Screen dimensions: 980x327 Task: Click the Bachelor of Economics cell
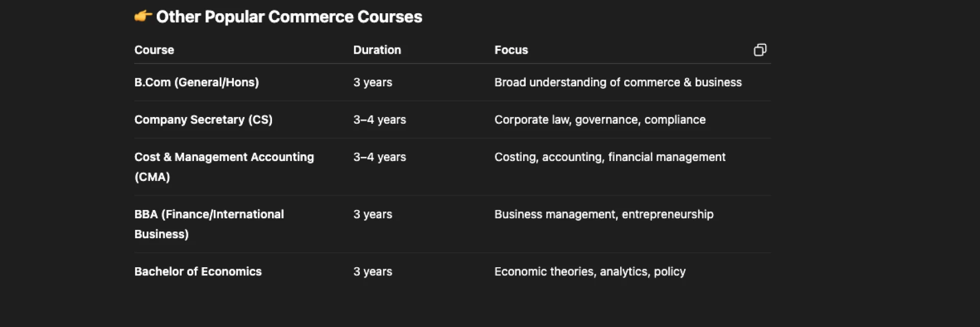point(198,271)
